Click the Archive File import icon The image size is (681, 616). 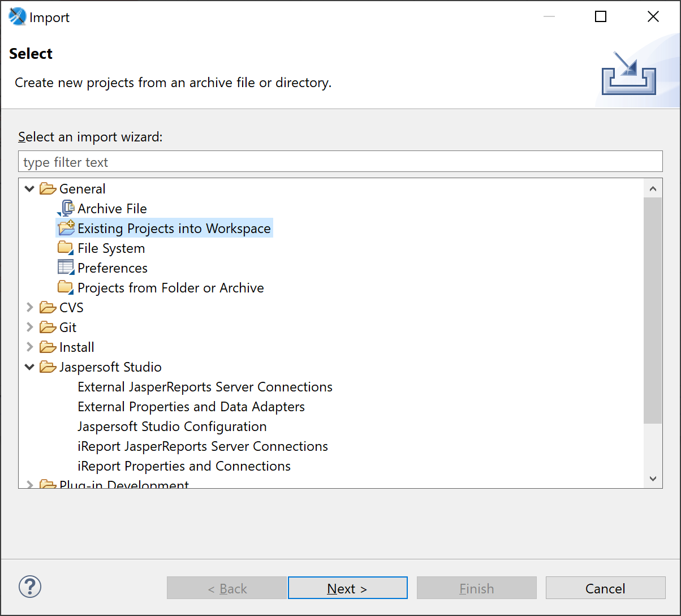tap(67, 208)
